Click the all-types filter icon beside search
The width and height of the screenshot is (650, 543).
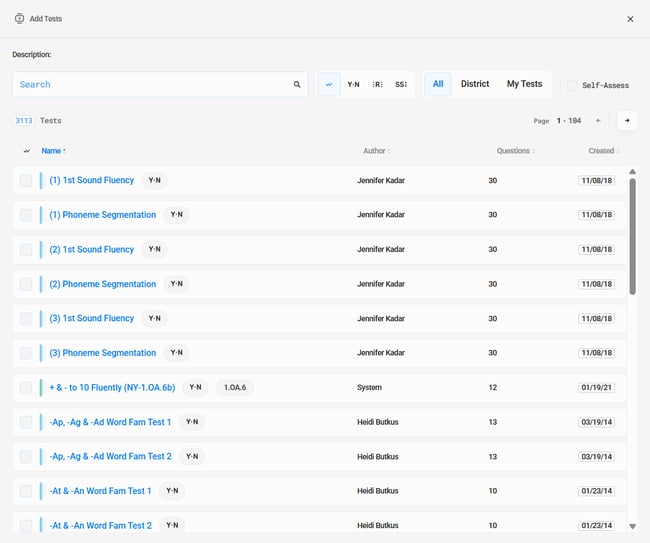[x=329, y=85]
